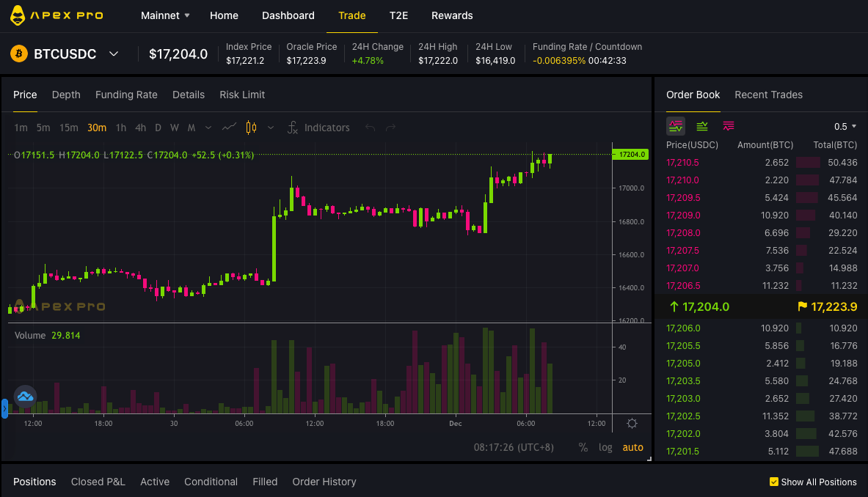Click the Volume 29.814 legend
Screen dimensions: 868x497
point(47,336)
